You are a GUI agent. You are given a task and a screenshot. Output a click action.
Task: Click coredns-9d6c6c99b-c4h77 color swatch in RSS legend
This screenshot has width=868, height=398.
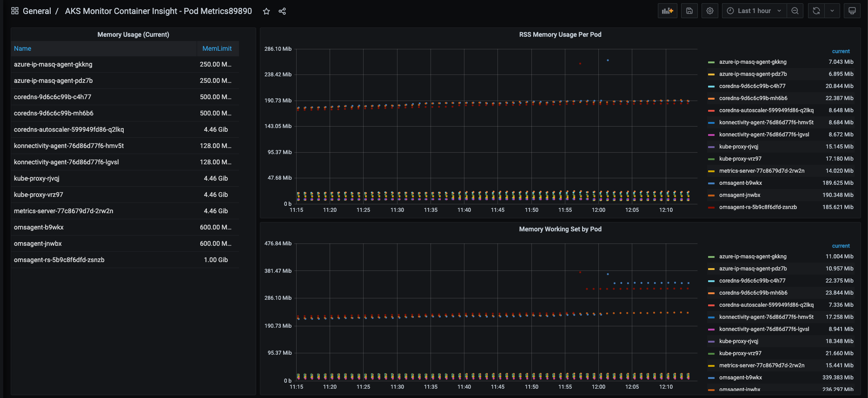tap(711, 86)
